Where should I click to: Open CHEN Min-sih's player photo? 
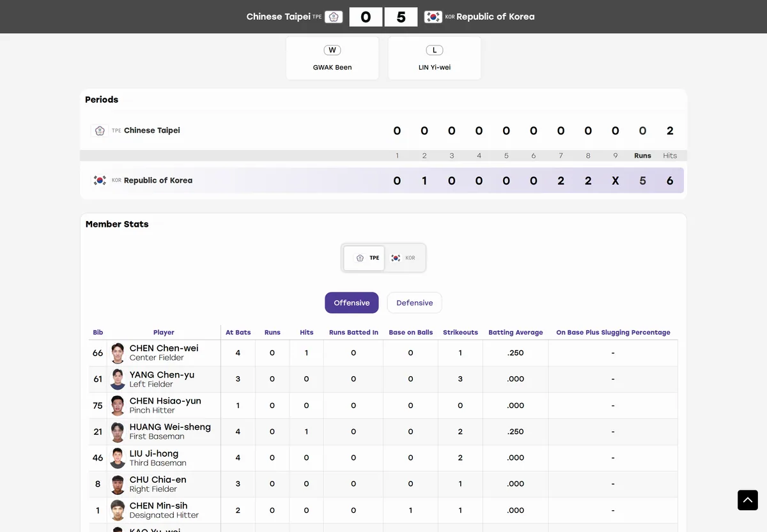tap(118, 510)
